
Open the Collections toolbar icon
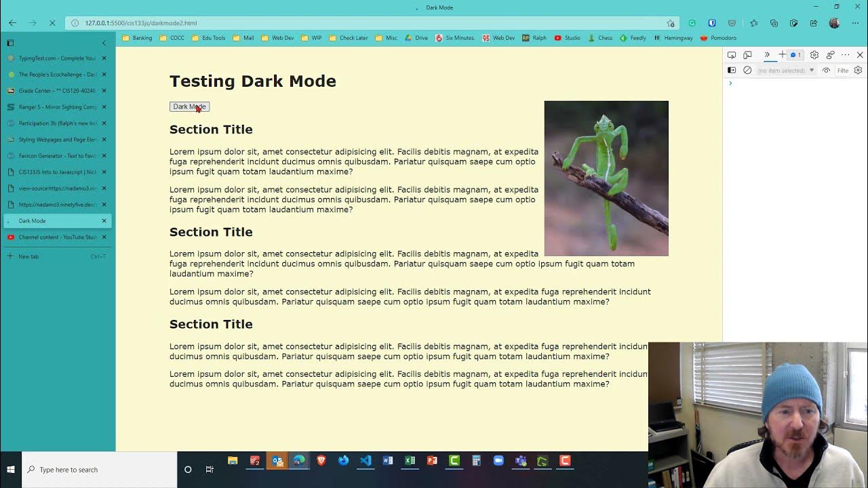pos(774,23)
